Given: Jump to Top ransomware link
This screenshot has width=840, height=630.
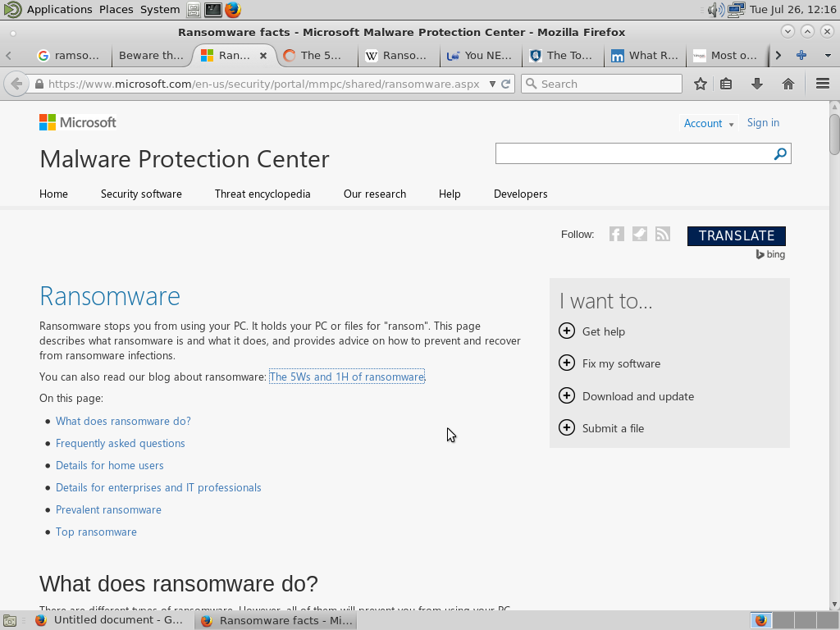Looking at the screenshot, I should pyautogui.click(x=97, y=532).
